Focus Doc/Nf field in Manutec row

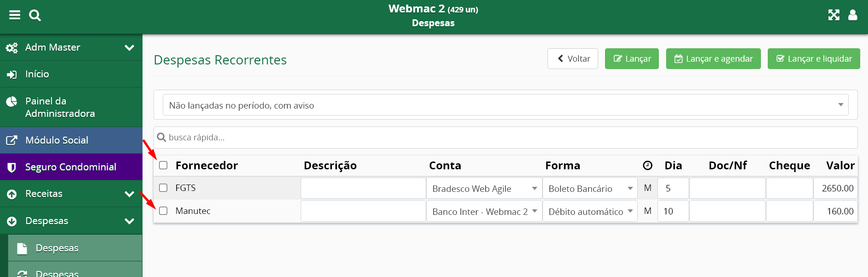point(727,211)
